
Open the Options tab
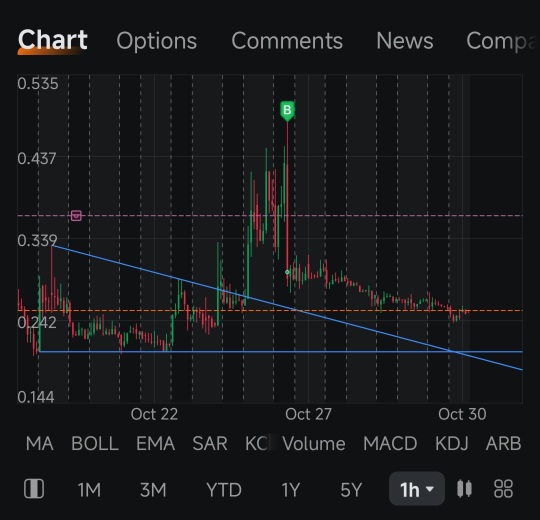pos(156,41)
